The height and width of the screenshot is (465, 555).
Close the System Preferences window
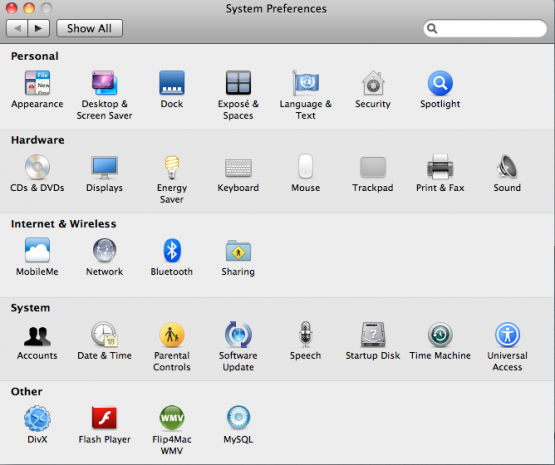pyautogui.click(x=12, y=8)
